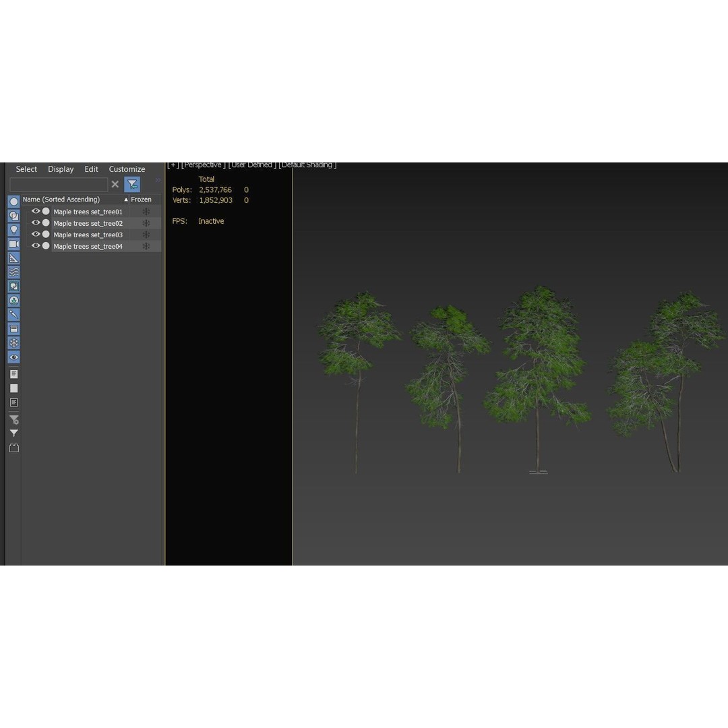Click geometry type icon of tree01
The image size is (728, 728).
tap(46, 211)
